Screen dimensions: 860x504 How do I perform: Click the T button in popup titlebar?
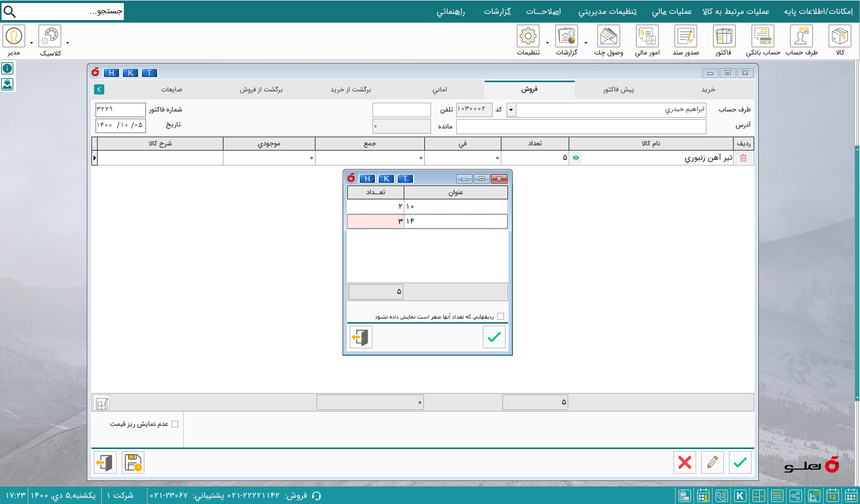[x=405, y=179]
